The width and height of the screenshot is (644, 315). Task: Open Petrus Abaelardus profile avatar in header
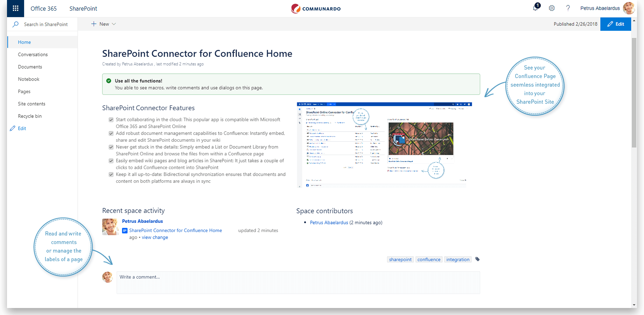tap(629, 8)
